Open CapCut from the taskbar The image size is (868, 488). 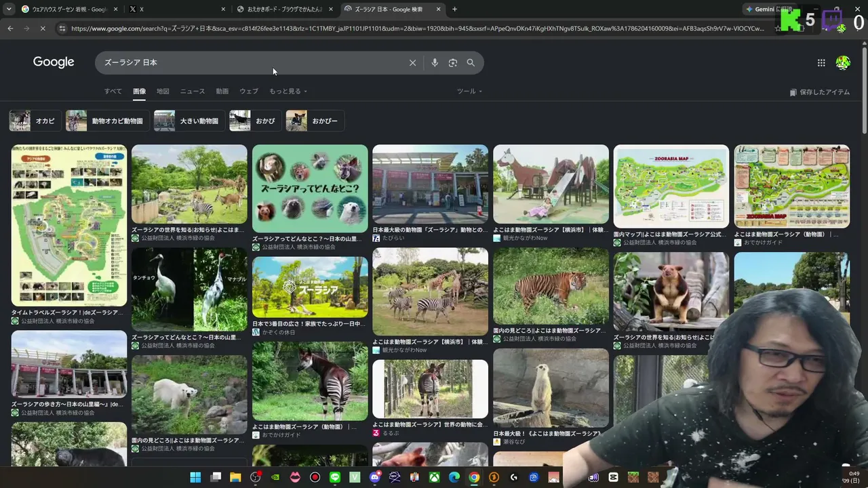click(614, 477)
